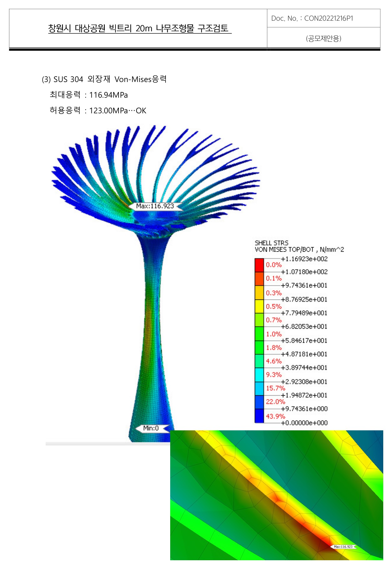Select legend value +9.74361e+000

304,409
